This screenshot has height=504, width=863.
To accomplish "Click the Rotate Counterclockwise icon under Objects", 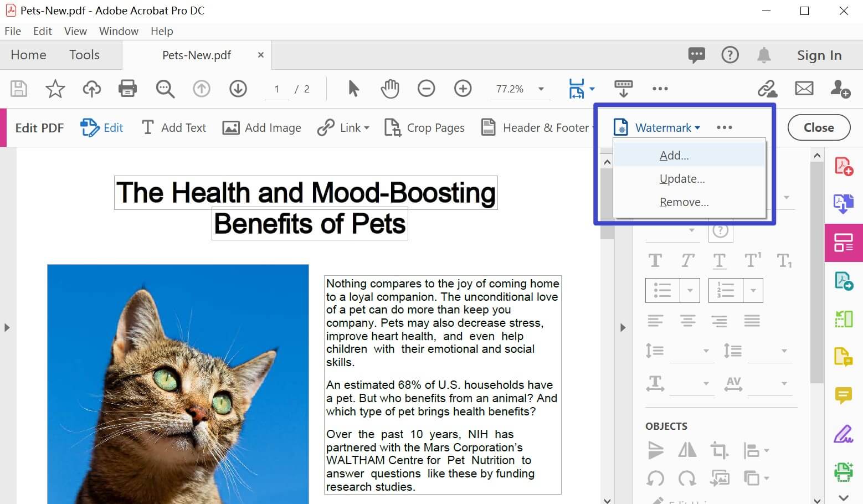I will 655,478.
